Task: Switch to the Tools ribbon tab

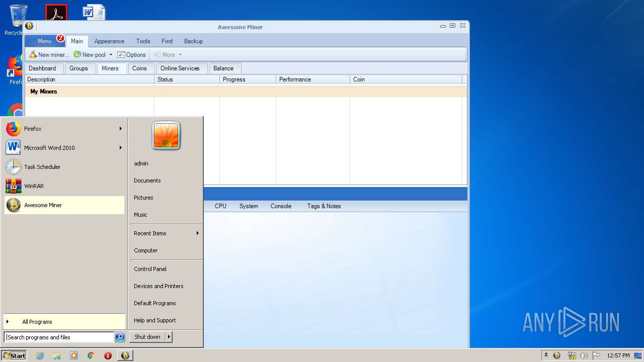Action: [x=143, y=41]
